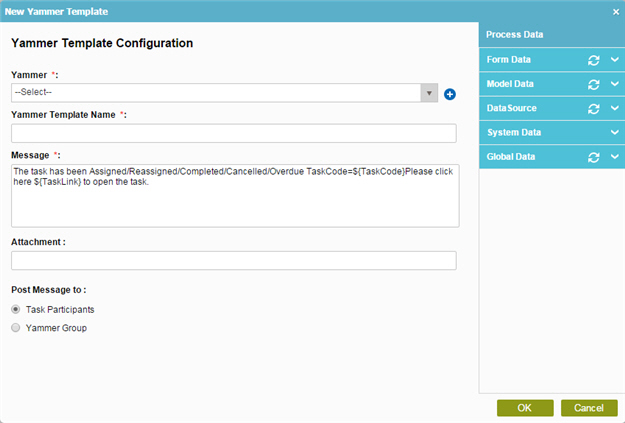
Task: Click the Attachment label
Action: (36, 242)
